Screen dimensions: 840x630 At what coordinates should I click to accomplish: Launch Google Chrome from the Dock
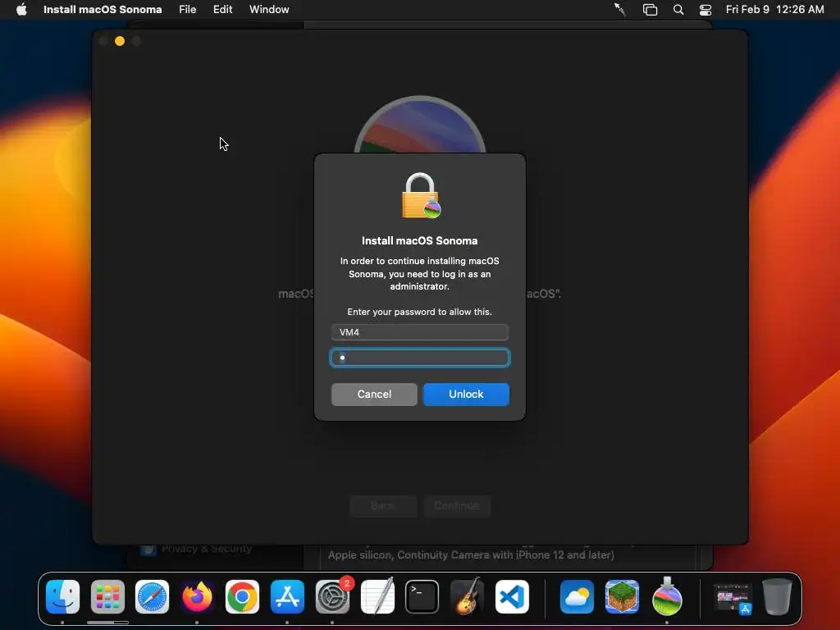click(242, 596)
